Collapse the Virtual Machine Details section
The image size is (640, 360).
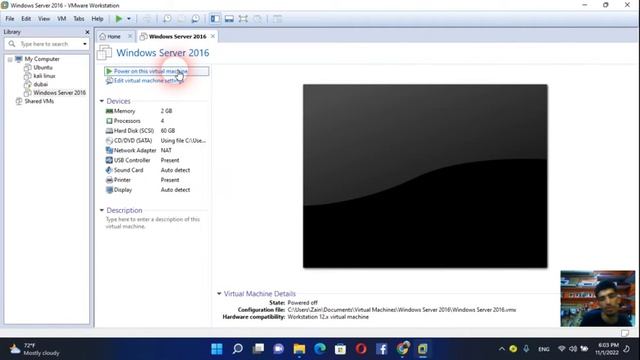pyautogui.click(x=219, y=293)
